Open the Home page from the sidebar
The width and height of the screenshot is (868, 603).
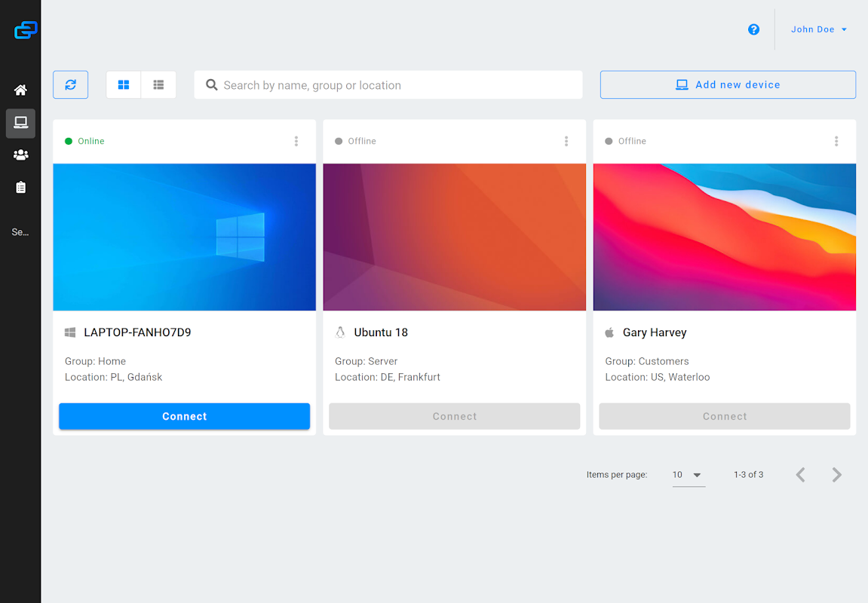pos(20,90)
